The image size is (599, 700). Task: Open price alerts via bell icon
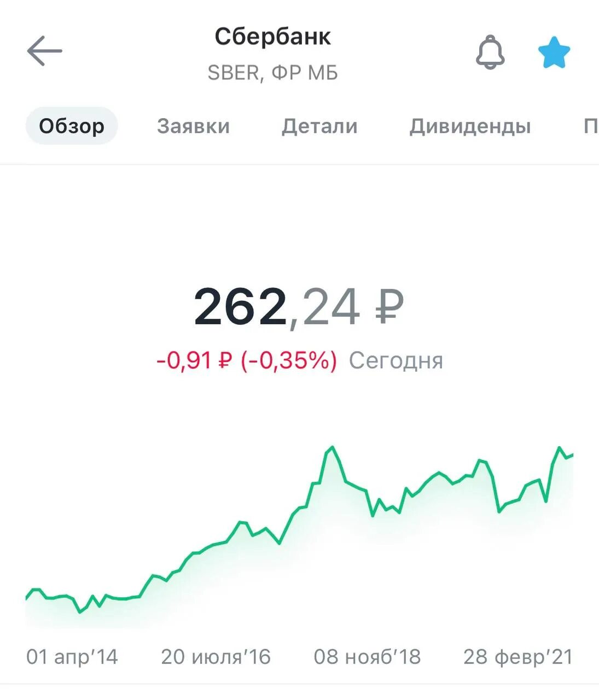(490, 52)
